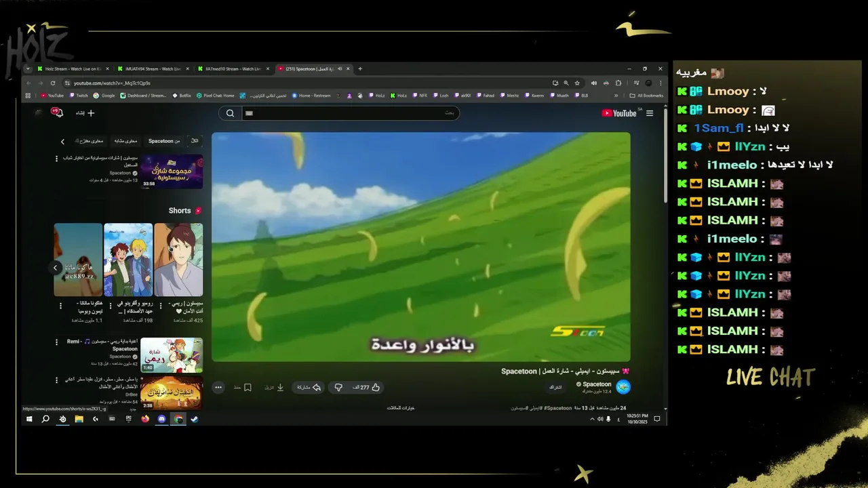Click the YouTube create plus button

[91, 113]
